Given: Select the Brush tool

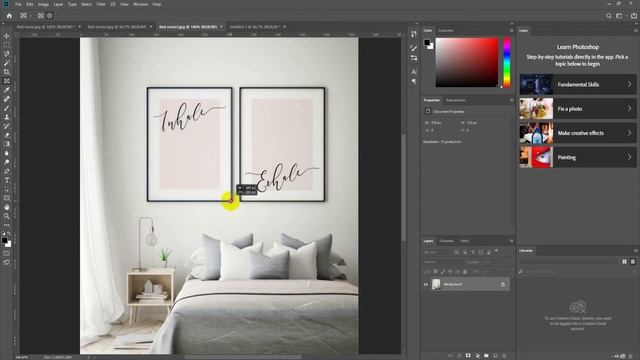Looking at the screenshot, I should click(x=7, y=108).
